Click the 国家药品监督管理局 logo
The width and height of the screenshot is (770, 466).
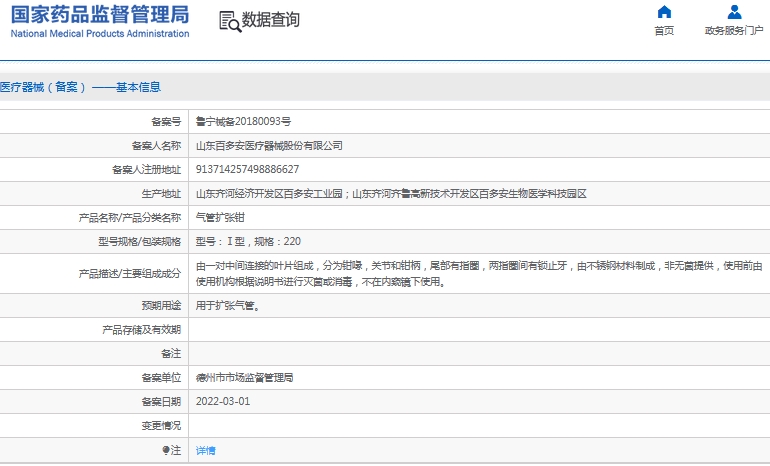click(x=99, y=21)
